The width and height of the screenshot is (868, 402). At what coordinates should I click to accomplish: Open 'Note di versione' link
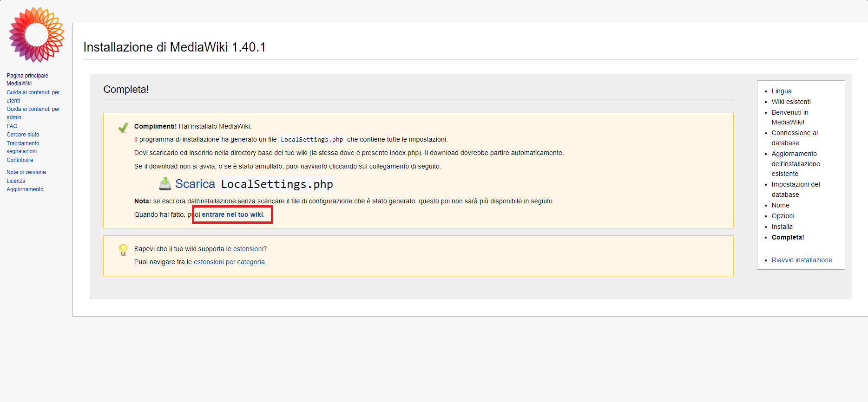(x=26, y=172)
